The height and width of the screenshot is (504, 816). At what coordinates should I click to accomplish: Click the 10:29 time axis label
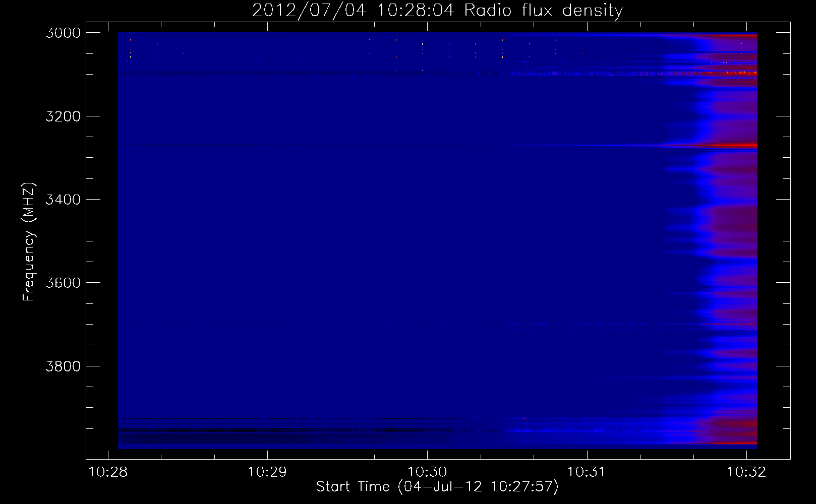(267, 472)
